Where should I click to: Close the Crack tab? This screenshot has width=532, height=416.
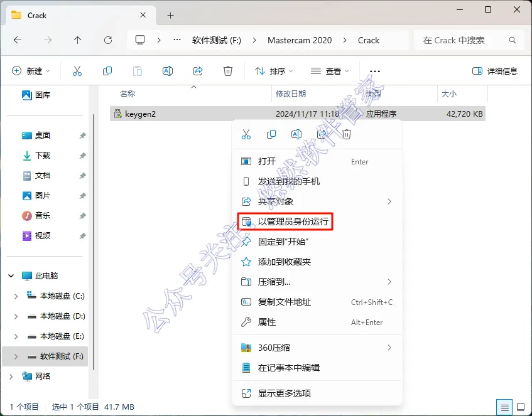(143, 15)
